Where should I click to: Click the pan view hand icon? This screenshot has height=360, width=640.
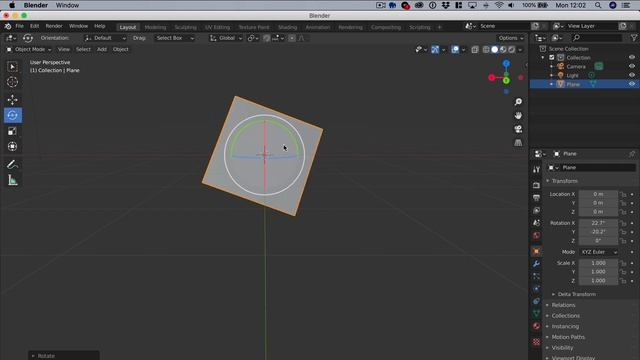point(518,116)
